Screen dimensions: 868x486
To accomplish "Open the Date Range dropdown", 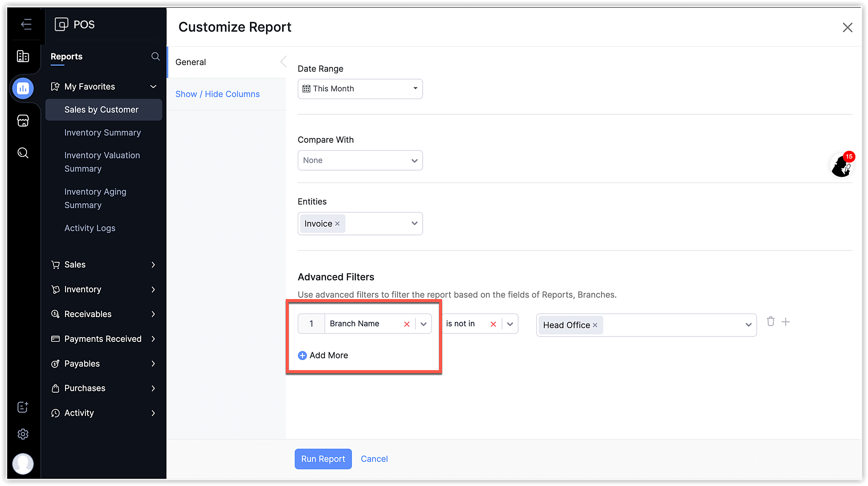I will (360, 89).
